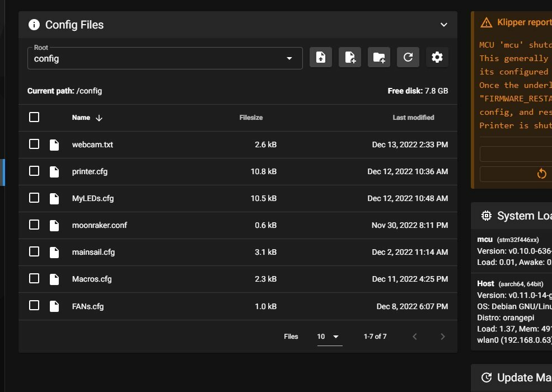Open the file list settings gear

[437, 57]
